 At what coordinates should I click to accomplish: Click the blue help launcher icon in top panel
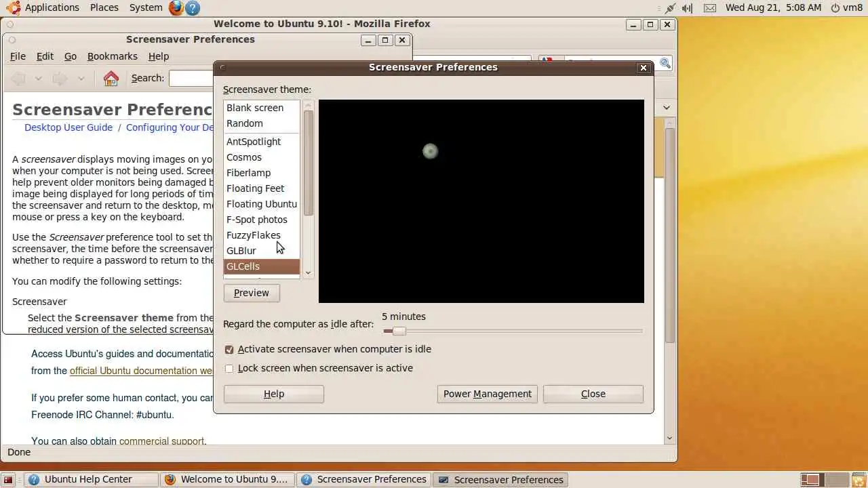click(x=193, y=8)
